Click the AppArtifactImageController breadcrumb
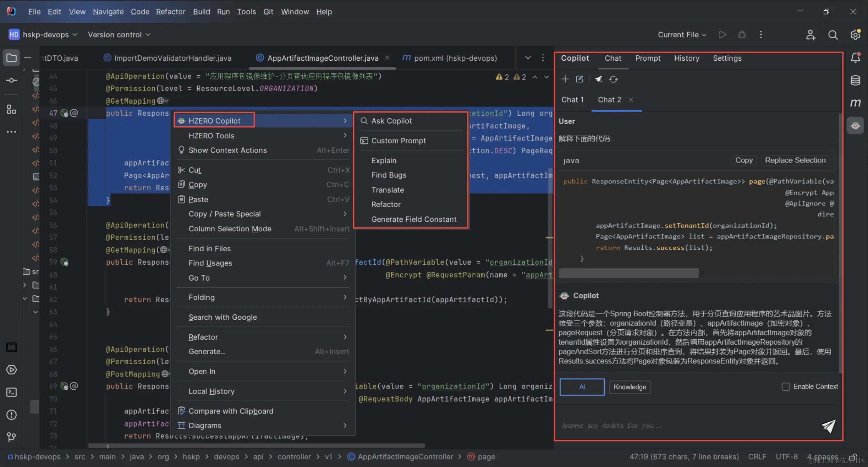Viewport: 868px width, 467px height. pyautogui.click(x=400, y=457)
